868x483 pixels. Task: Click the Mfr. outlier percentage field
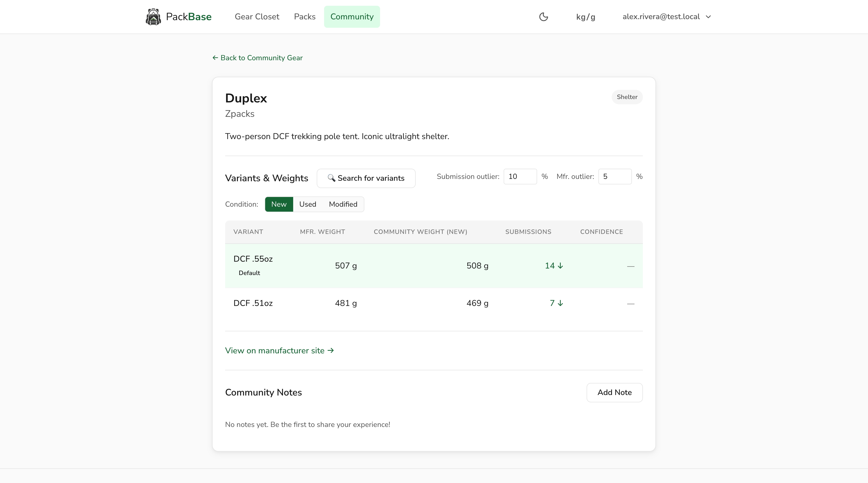[x=615, y=176]
